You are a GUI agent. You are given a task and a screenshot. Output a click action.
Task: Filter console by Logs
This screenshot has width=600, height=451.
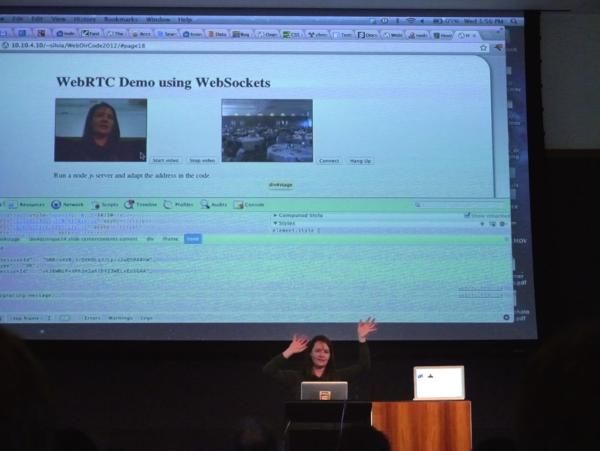[x=146, y=318]
